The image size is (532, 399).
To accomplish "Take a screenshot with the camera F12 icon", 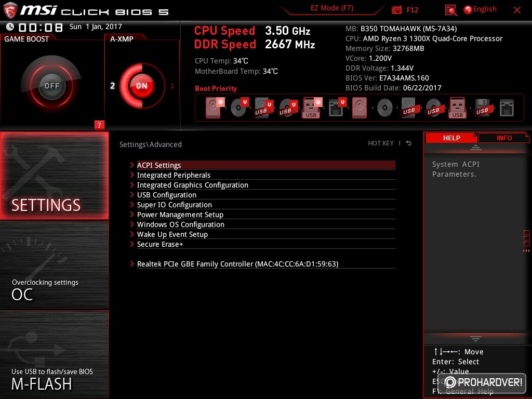I will [x=396, y=10].
